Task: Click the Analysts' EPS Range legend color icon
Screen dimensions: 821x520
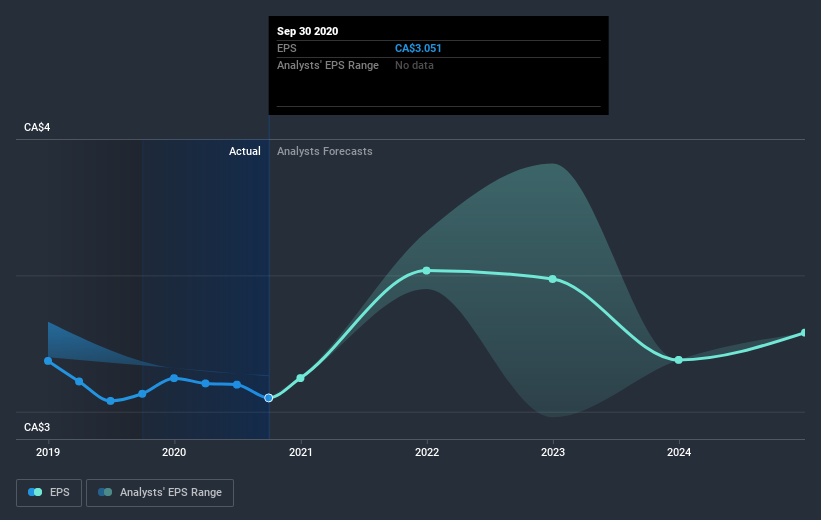Action: pos(105,492)
